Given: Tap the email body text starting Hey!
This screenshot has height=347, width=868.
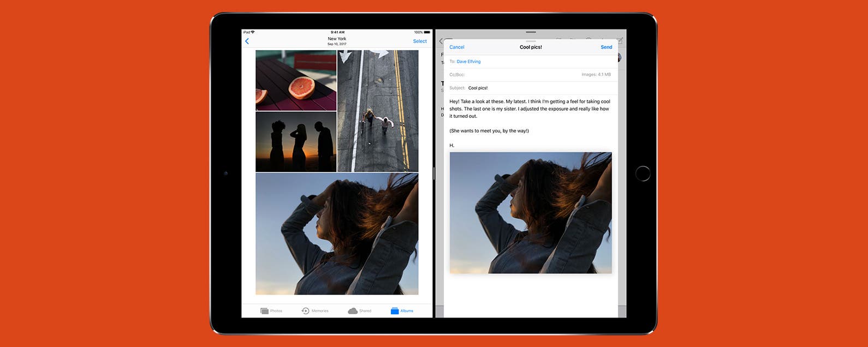Looking at the screenshot, I should point(530,109).
